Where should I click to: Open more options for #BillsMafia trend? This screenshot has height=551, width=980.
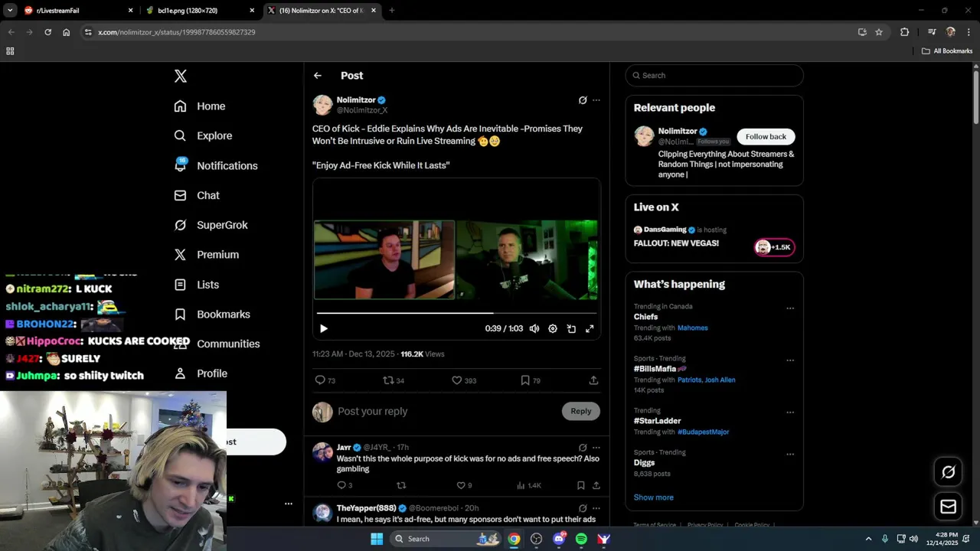point(790,360)
